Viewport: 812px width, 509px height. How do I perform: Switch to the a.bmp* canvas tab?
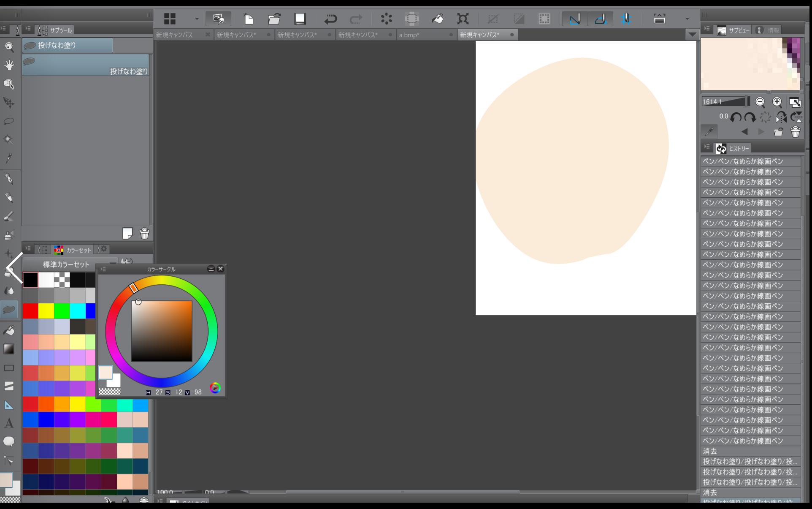coord(409,35)
